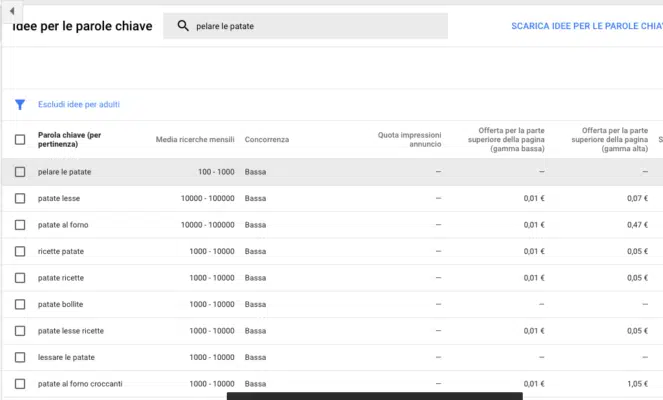Click the back arrow icon at top-left
This screenshot has height=400, width=663.
(x=12, y=11)
